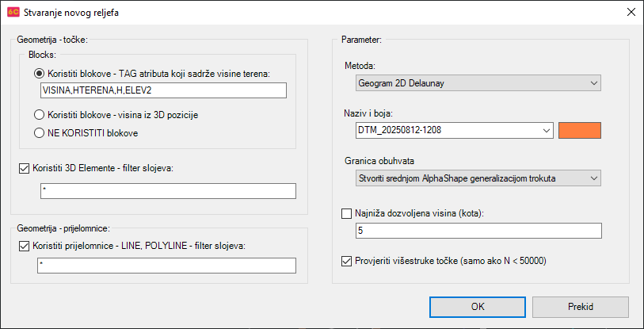Expand the Naziv i boja dropdown arrow
The height and width of the screenshot is (329, 644).
[x=545, y=131]
